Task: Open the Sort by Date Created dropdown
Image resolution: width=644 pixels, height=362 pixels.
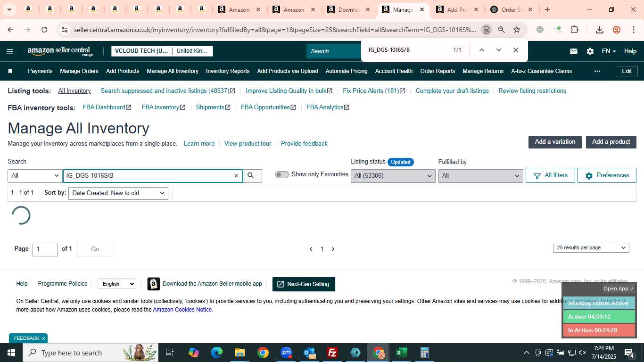Action: [x=118, y=193]
